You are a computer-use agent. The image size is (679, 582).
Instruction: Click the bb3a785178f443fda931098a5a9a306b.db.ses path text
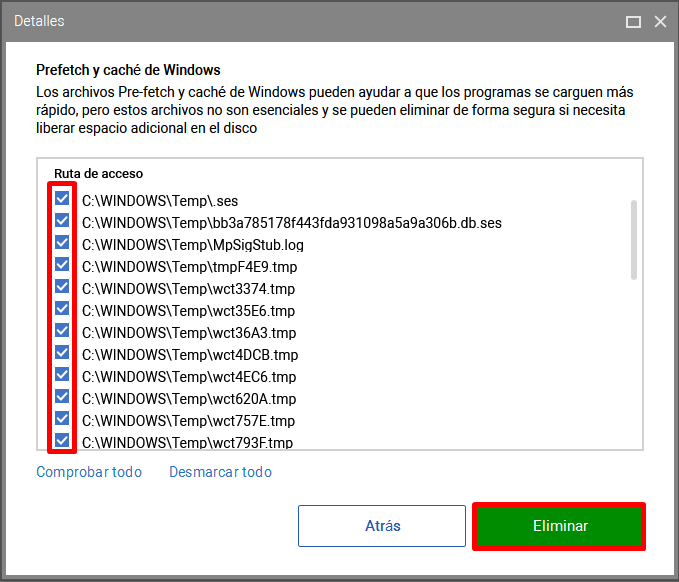click(x=292, y=223)
